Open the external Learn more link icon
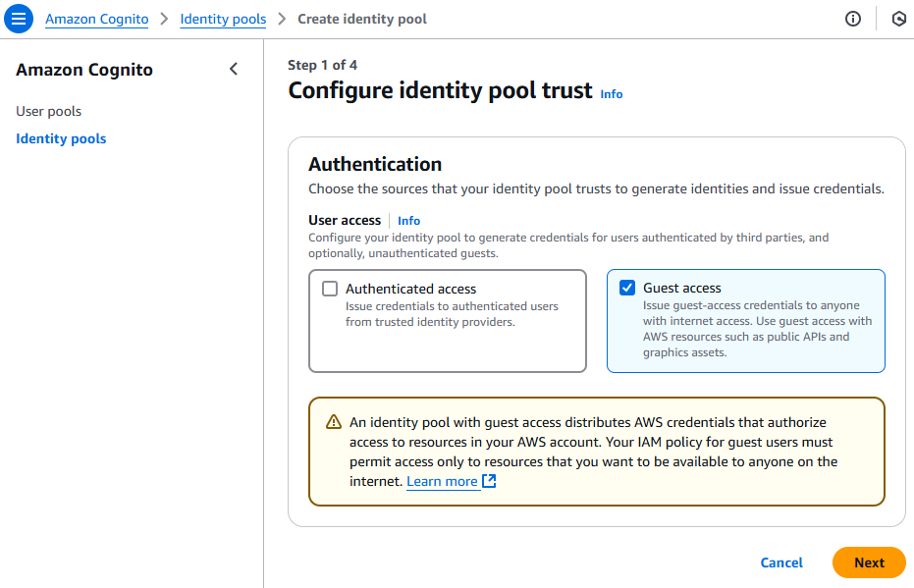 point(489,481)
